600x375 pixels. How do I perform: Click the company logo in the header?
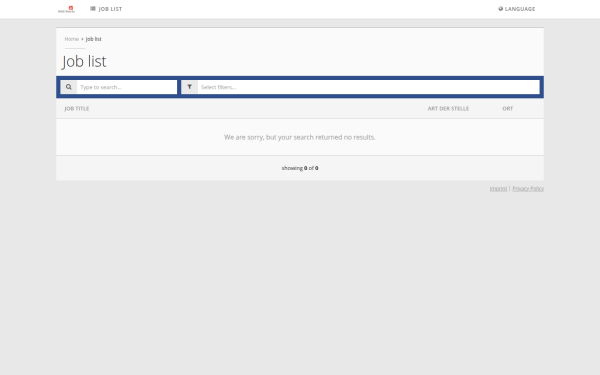tap(66, 9)
